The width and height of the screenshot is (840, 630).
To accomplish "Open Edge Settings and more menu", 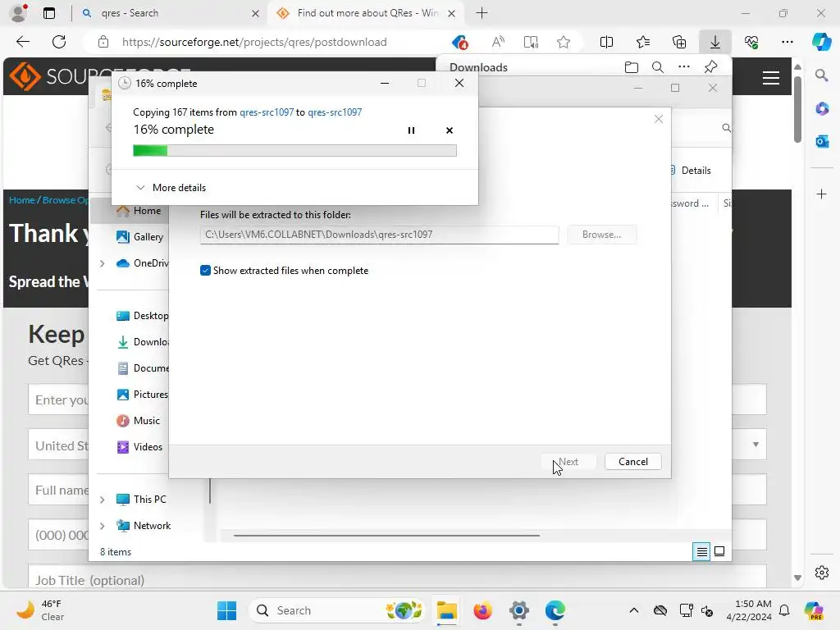I will [787, 42].
